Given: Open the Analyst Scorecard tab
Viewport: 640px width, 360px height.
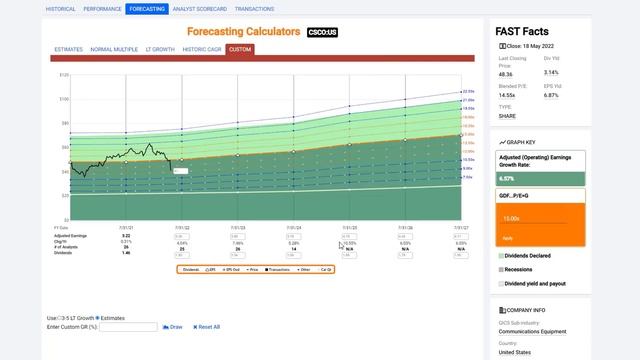Looking at the screenshot, I should pyautogui.click(x=200, y=9).
